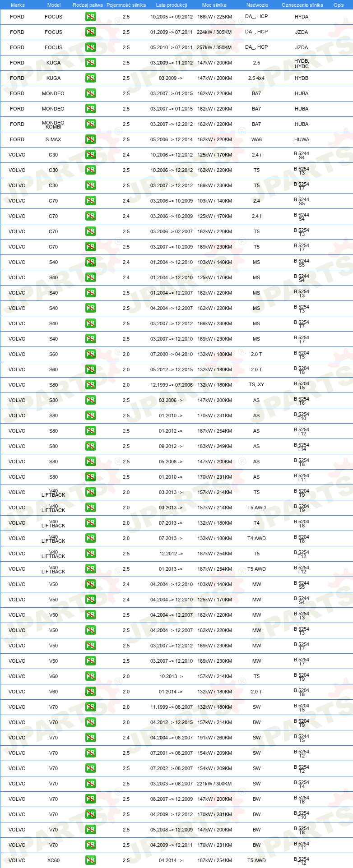
Task: Click fuel icon in V70 221kW / 300KM row
Action: click(x=90, y=784)
